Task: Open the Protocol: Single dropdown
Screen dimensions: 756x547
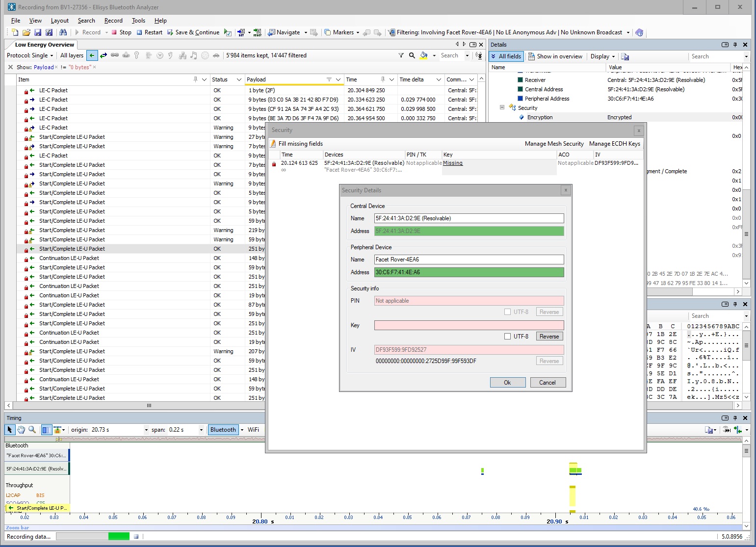Action: [30, 55]
